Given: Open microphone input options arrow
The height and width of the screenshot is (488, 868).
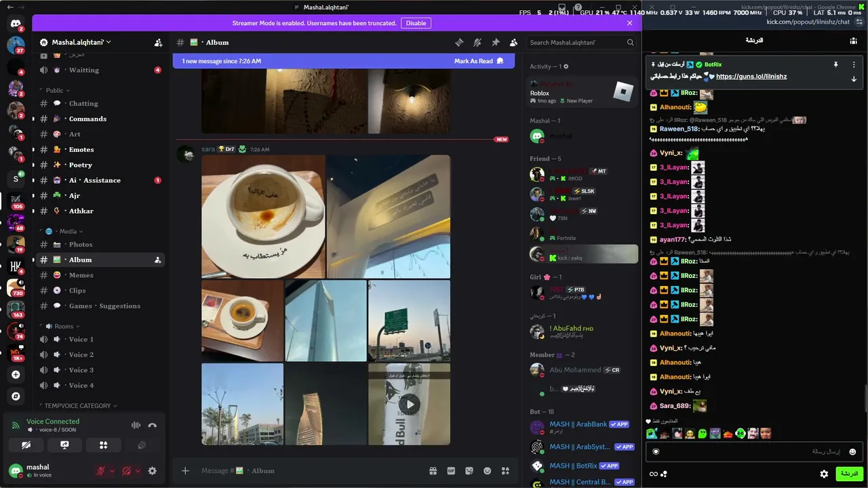Looking at the screenshot, I should click(x=112, y=471).
